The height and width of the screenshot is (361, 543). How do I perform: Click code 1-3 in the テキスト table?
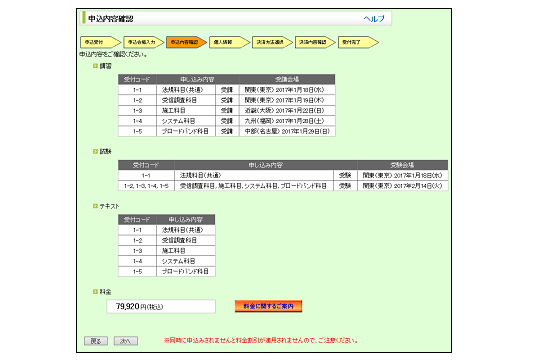click(x=137, y=251)
